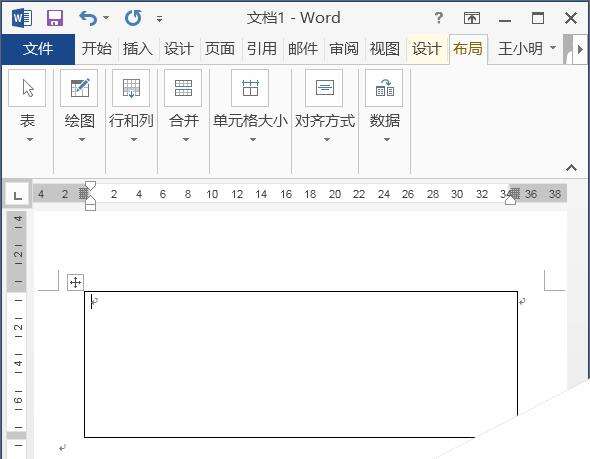This screenshot has width=590, height=459.
Task: Click the 行和列 rows and columns icon
Action: coord(131,88)
